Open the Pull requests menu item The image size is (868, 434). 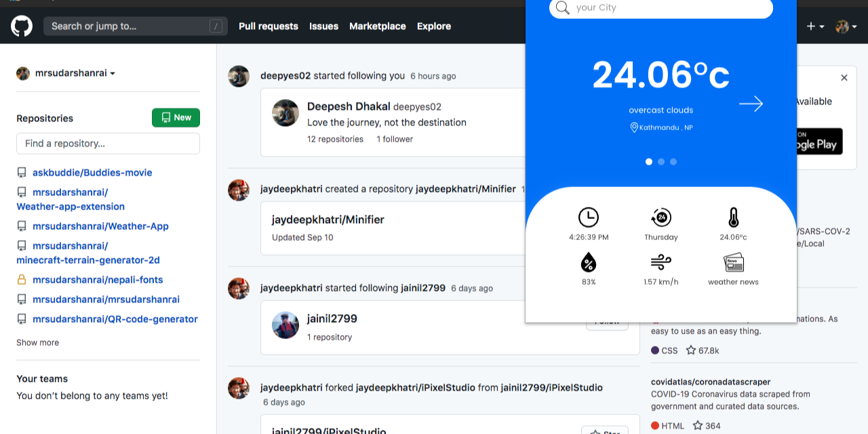[269, 26]
